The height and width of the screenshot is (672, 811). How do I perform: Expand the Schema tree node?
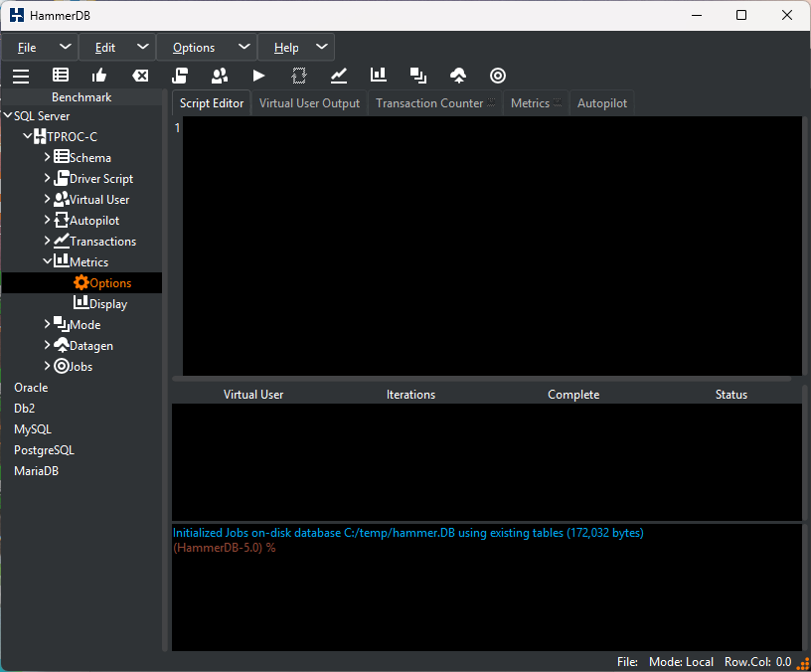tap(47, 156)
